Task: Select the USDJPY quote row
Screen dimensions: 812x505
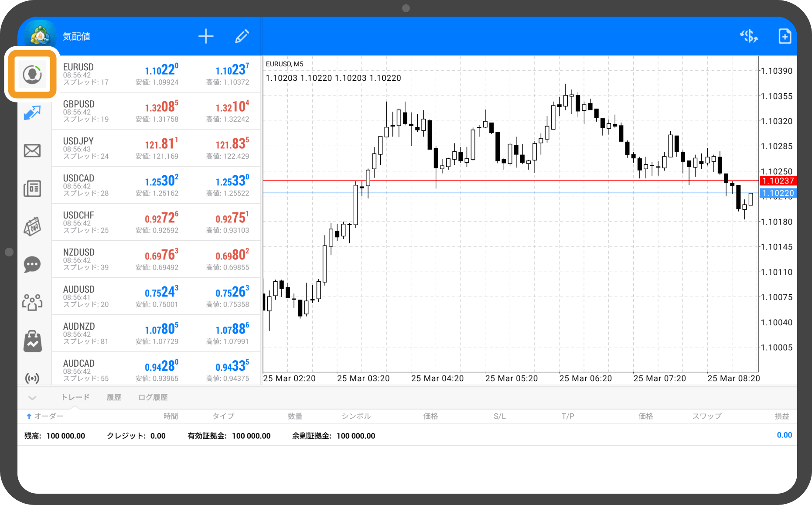Action: pos(156,148)
